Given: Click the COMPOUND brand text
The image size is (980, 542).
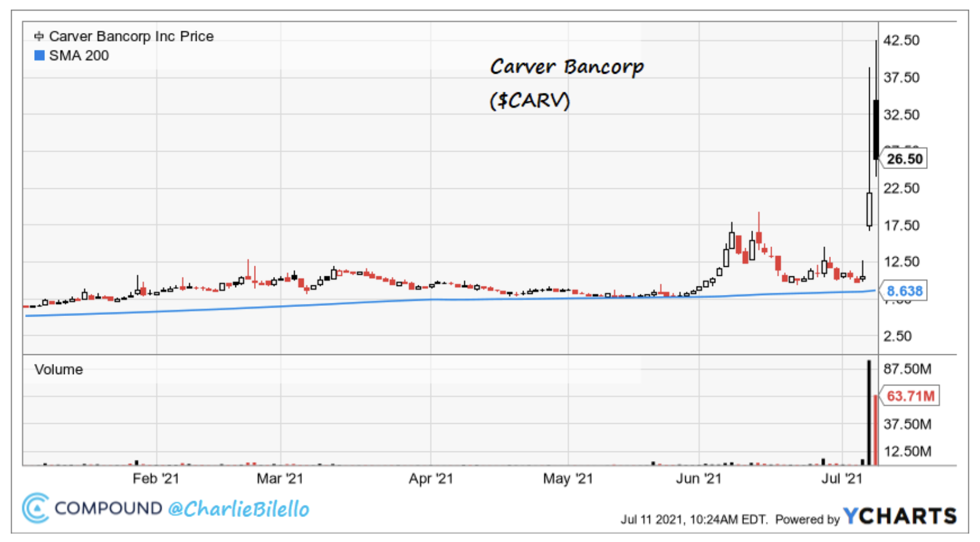Looking at the screenshot, I should coord(108,508).
